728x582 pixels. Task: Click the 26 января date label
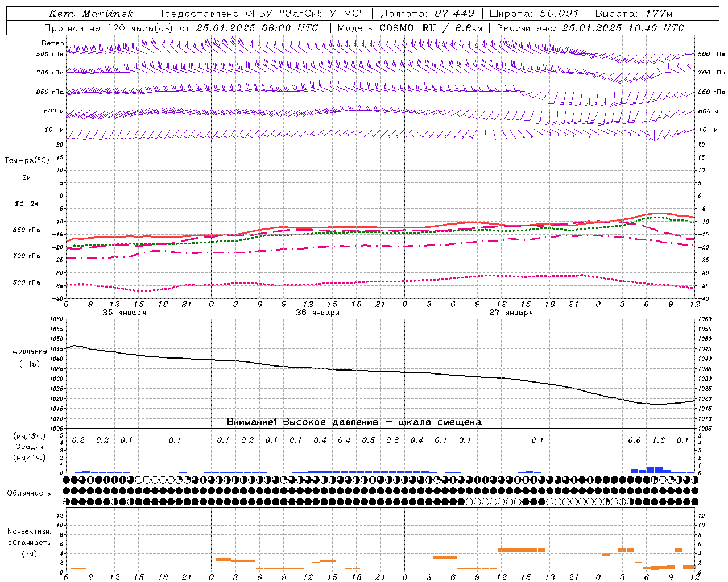tap(317, 313)
